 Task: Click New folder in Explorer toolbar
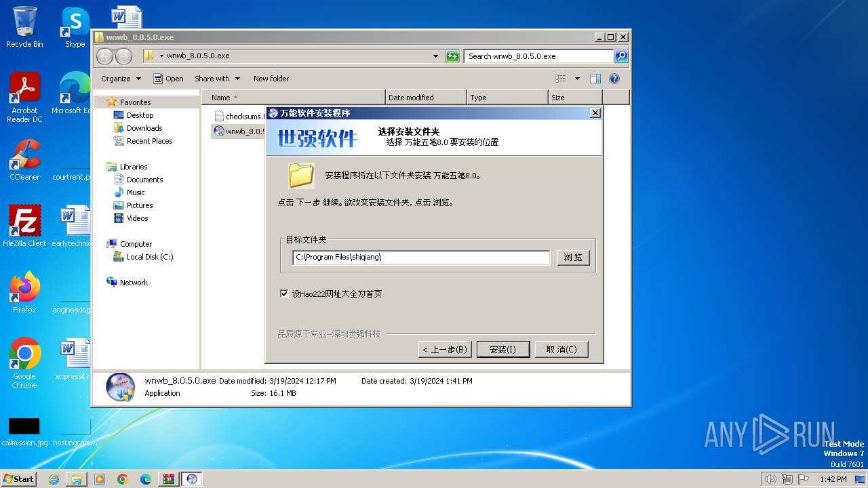[x=271, y=79]
